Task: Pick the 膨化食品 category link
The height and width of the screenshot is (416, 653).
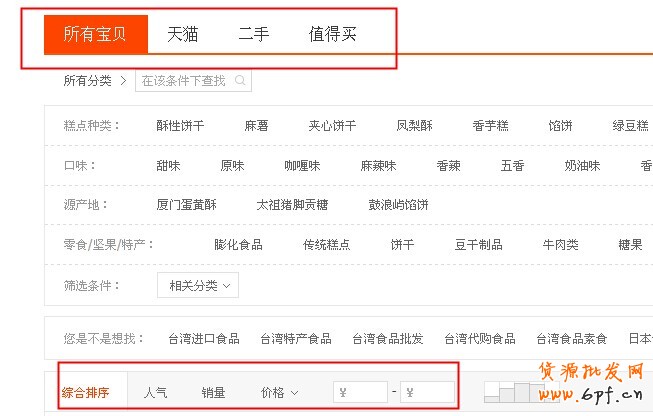Action: [238, 245]
